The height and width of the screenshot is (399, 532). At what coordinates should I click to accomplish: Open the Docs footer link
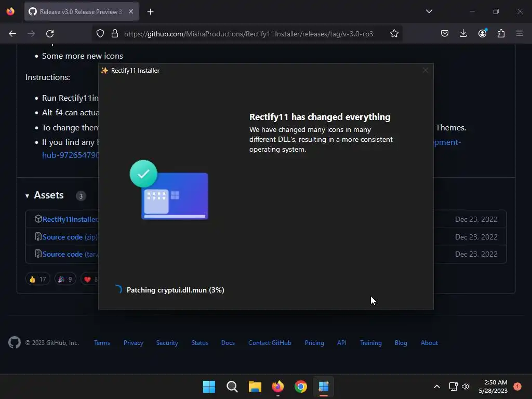click(228, 343)
